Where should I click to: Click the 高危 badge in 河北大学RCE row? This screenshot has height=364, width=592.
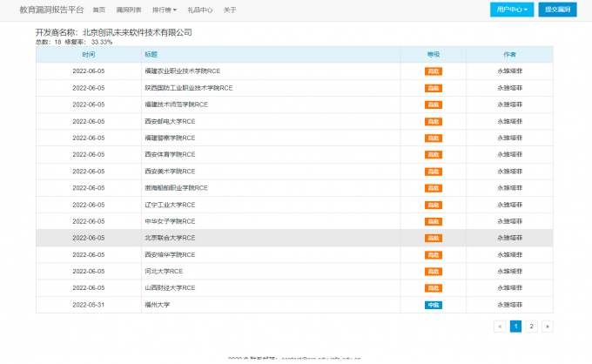433,272
